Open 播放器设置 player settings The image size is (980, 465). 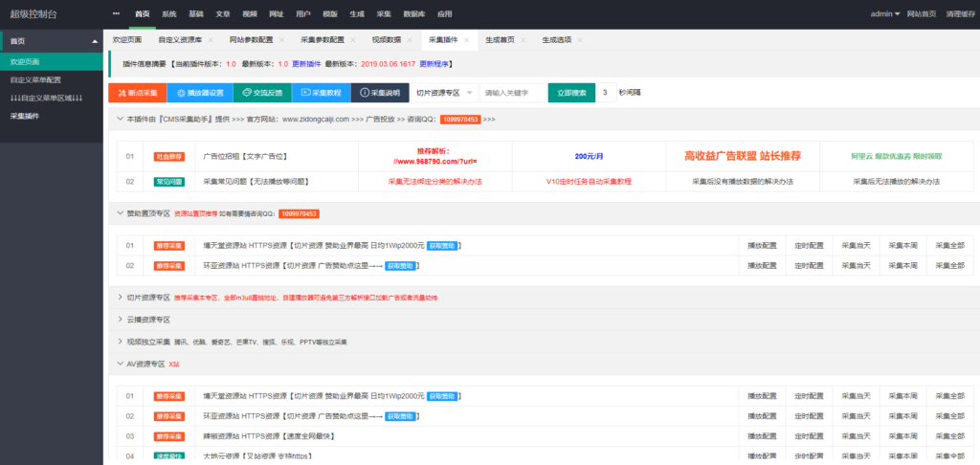(198, 93)
